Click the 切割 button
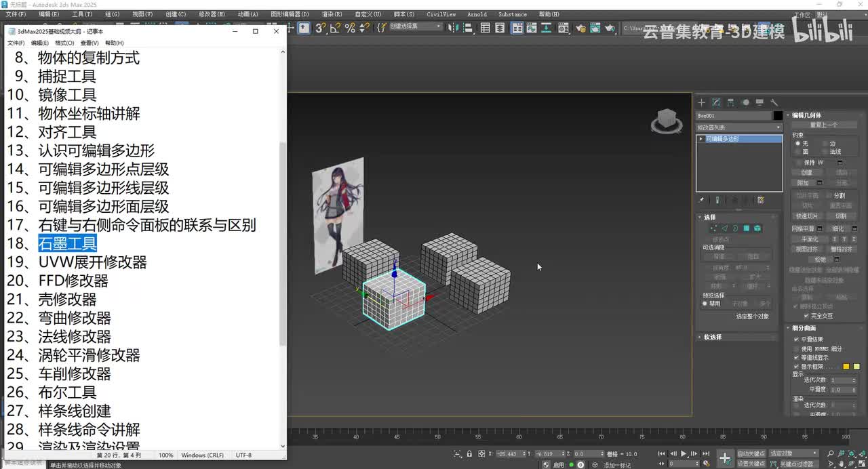The height and width of the screenshot is (469, 868). pyautogui.click(x=841, y=216)
